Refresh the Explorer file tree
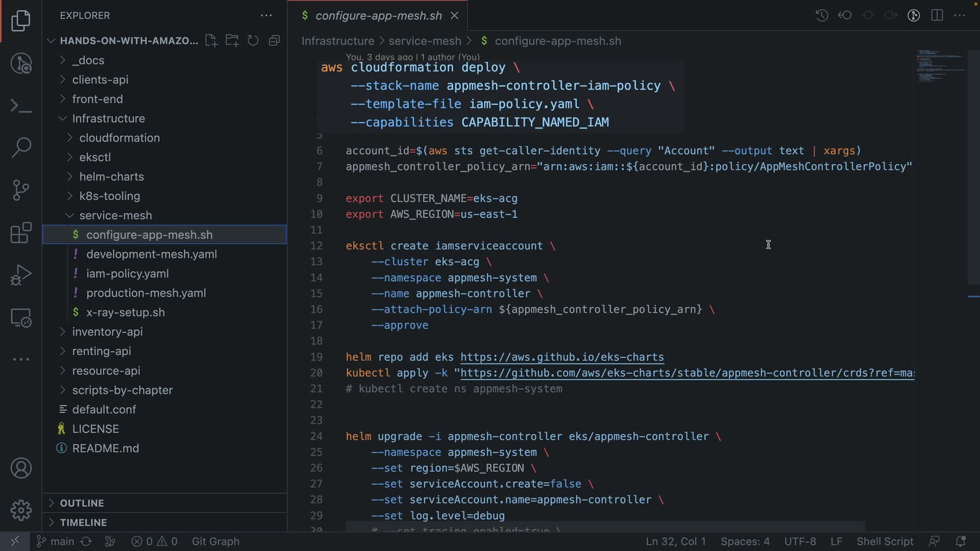980x551 pixels. point(253,41)
